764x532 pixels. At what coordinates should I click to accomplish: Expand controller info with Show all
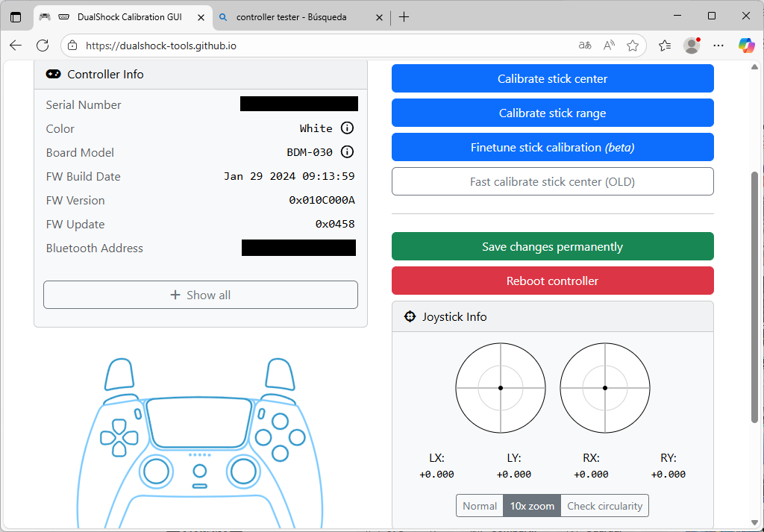[x=201, y=295]
